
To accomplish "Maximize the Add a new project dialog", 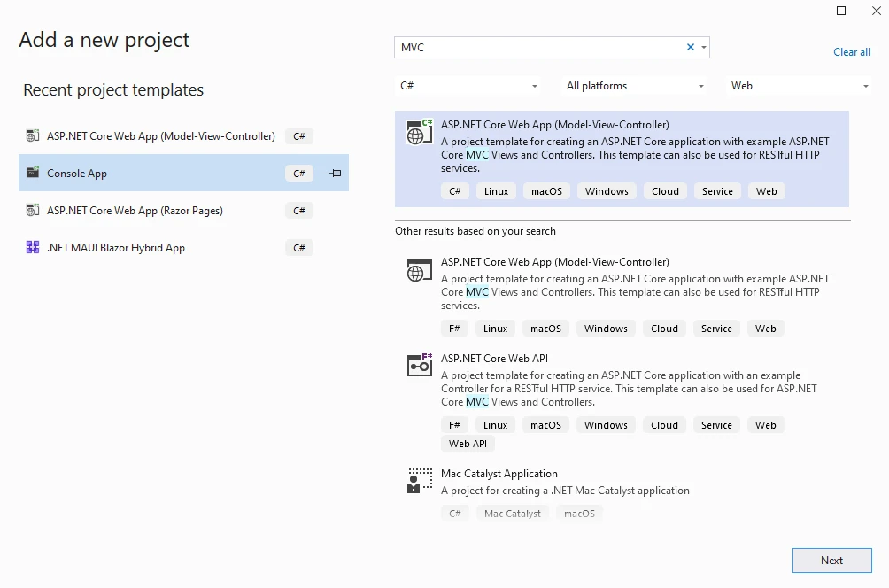I will tap(841, 11).
